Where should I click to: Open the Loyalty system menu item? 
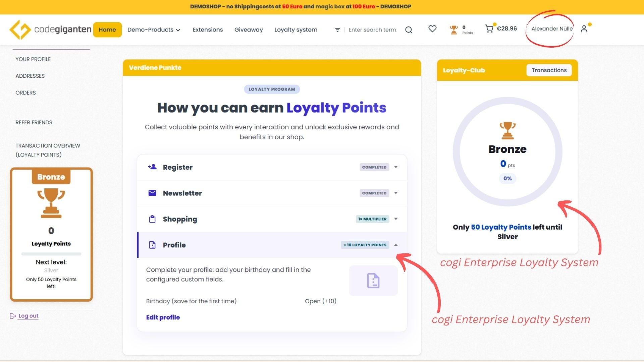(296, 29)
